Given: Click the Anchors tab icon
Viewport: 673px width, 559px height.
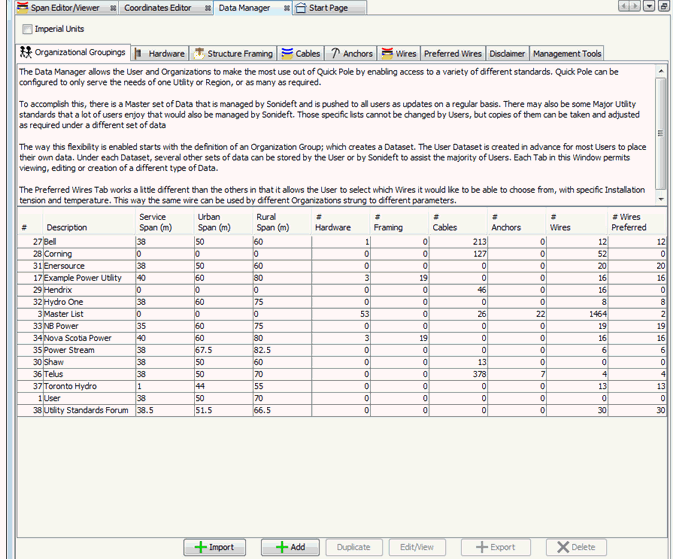Looking at the screenshot, I should tap(335, 53).
